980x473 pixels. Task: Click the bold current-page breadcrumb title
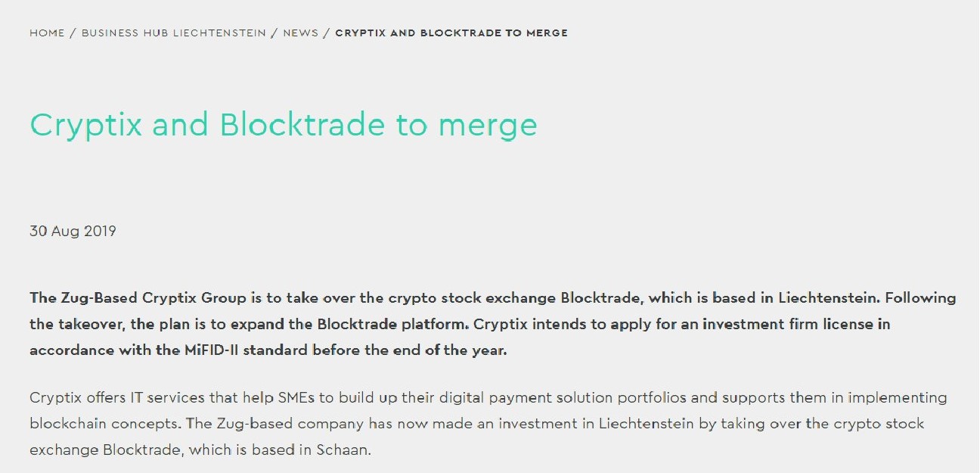click(x=451, y=33)
